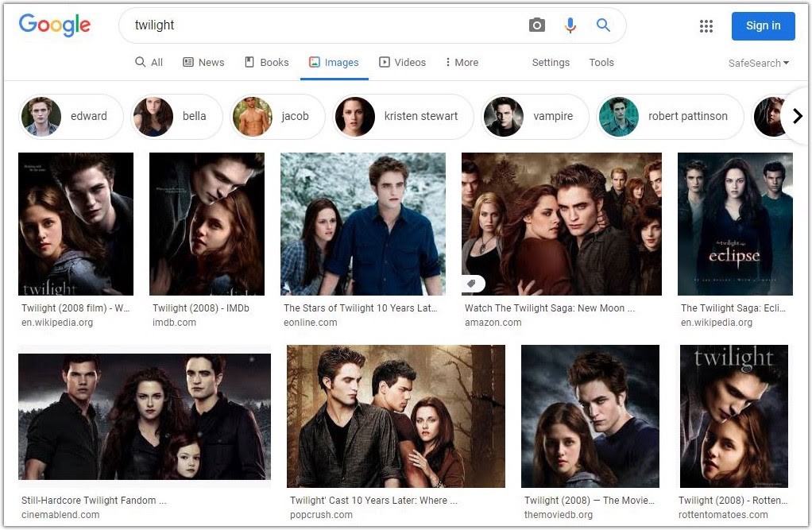Filter by the bella suggestion chip
This screenshot has height=530, width=812.
[176, 116]
